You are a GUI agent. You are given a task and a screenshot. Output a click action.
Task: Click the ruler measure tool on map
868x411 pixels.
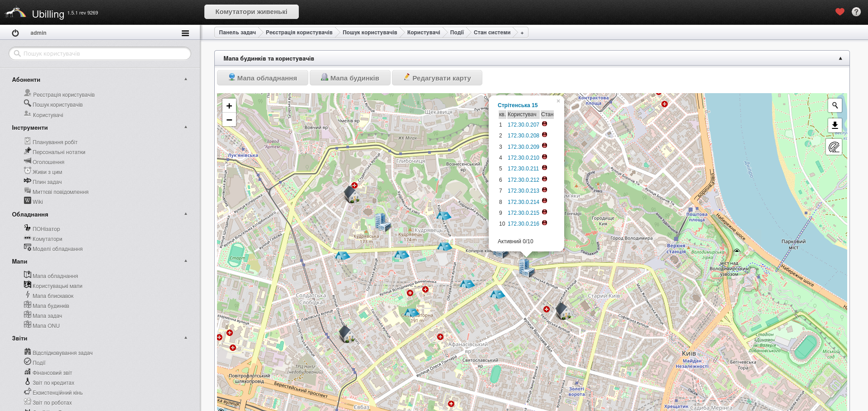click(x=834, y=147)
